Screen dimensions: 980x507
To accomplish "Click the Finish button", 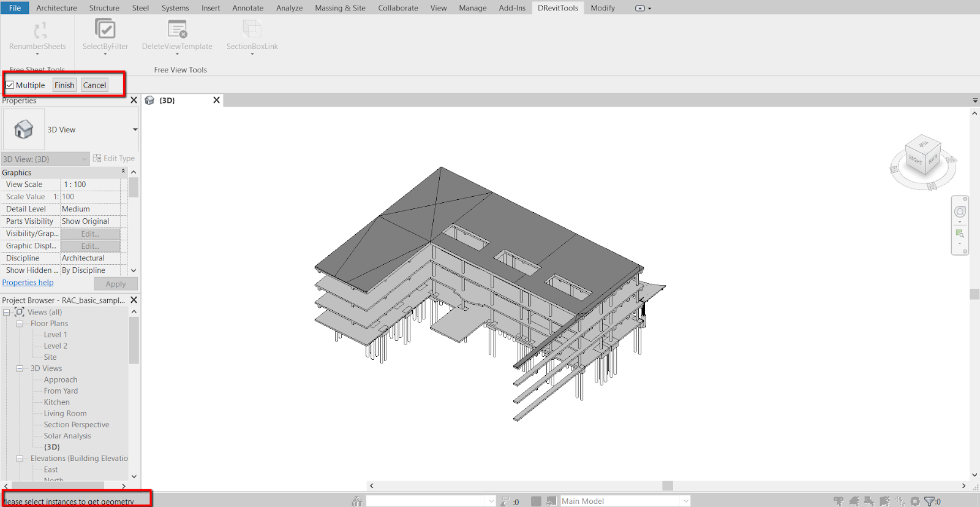I will pos(64,85).
